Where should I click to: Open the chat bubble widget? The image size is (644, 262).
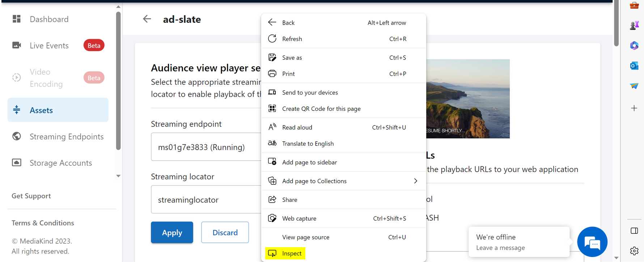pyautogui.click(x=592, y=242)
